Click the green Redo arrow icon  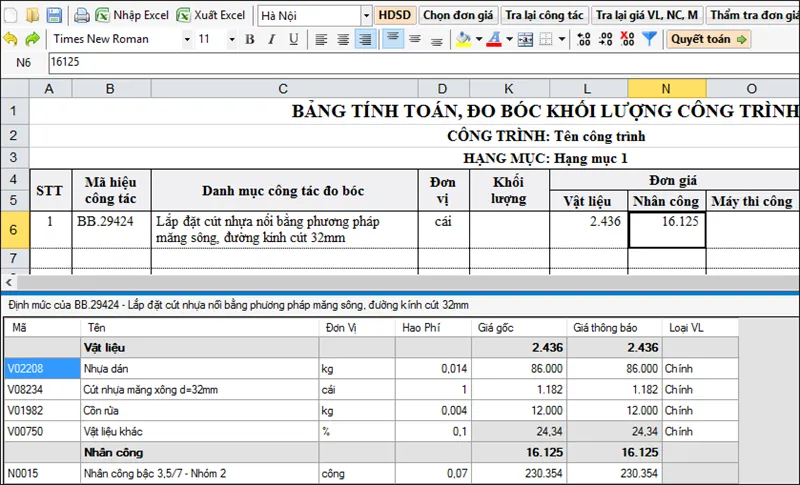tap(32, 39)
